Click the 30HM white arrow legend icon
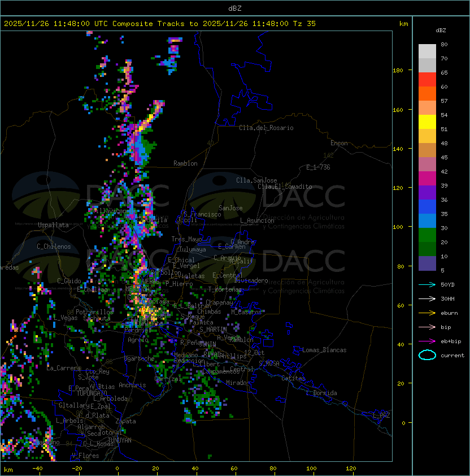Image resolution: width=470 pixels, height=476 pixels. [427, 298]
